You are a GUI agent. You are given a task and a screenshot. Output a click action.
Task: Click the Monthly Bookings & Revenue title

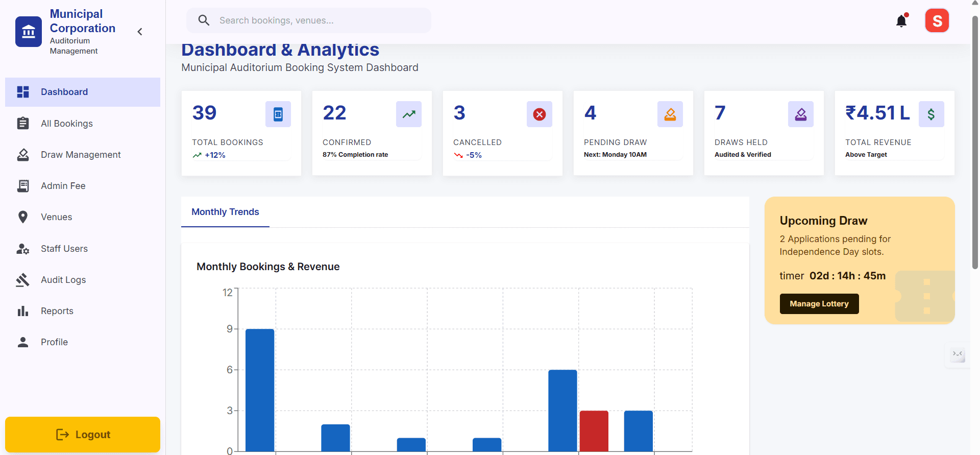click(268, 267)
